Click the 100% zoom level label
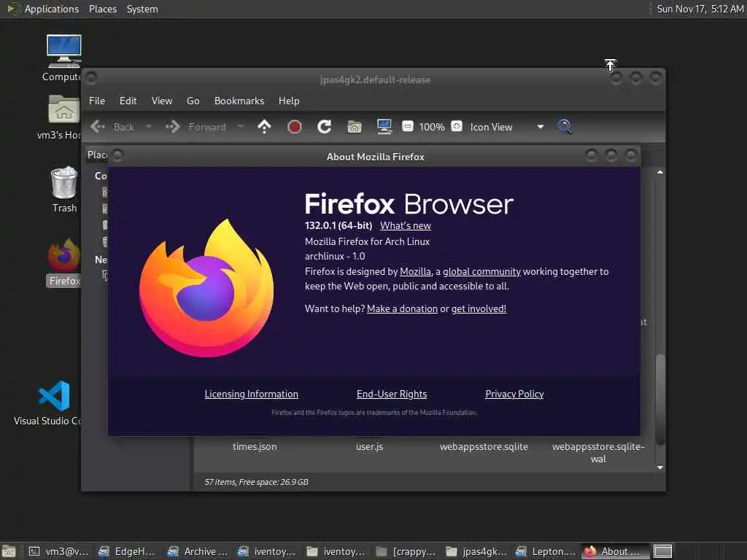Image resolution: width=747 pixels, height=560 pixels. 432,127
